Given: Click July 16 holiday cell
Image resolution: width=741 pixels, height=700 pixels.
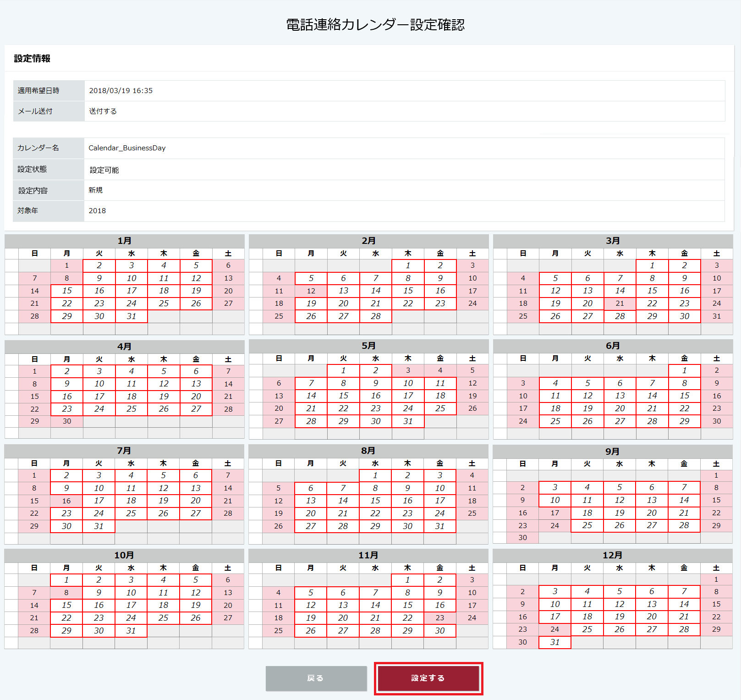Looking at the screenshot, I should [x=66, y=501].
